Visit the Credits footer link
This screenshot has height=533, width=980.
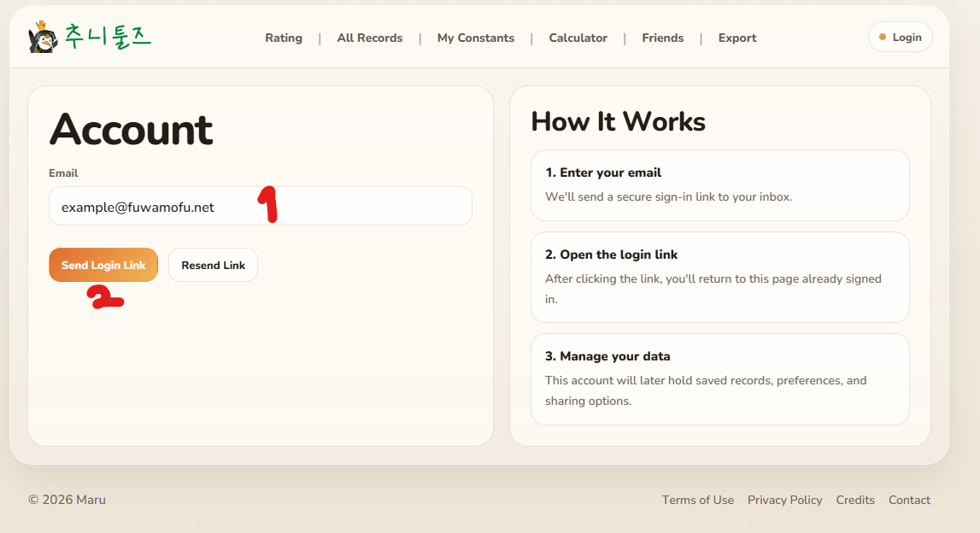pyautogui.click(x=855, y=500)
